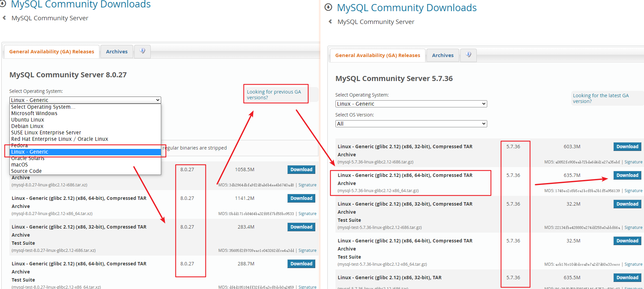Switch to the Archives tab on the right page

[x=443, y=55]
